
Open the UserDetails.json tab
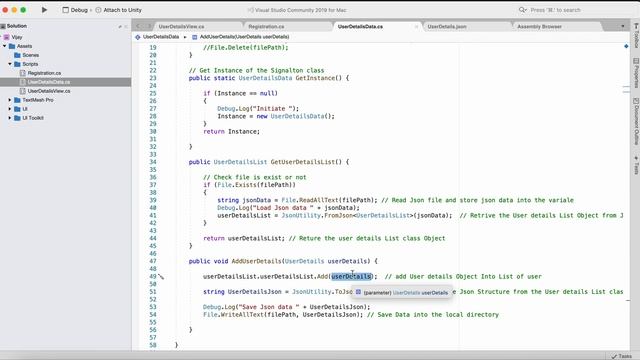[447, 27]
